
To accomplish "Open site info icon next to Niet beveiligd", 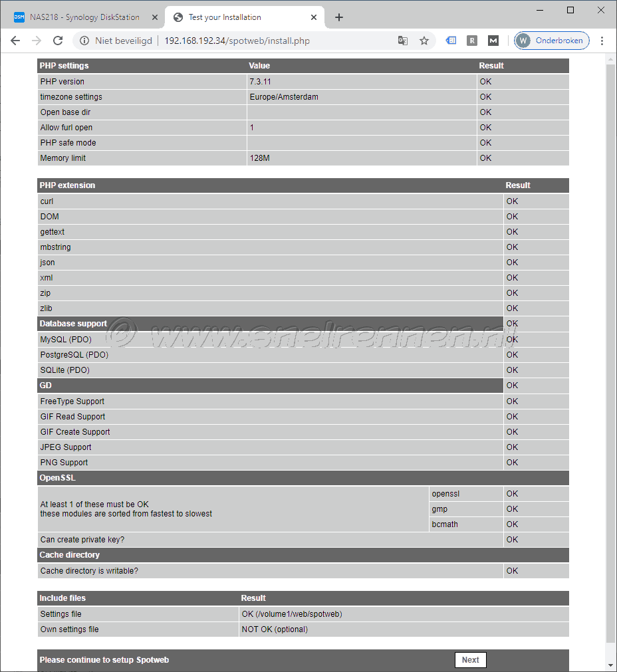I will click(84, 41).
